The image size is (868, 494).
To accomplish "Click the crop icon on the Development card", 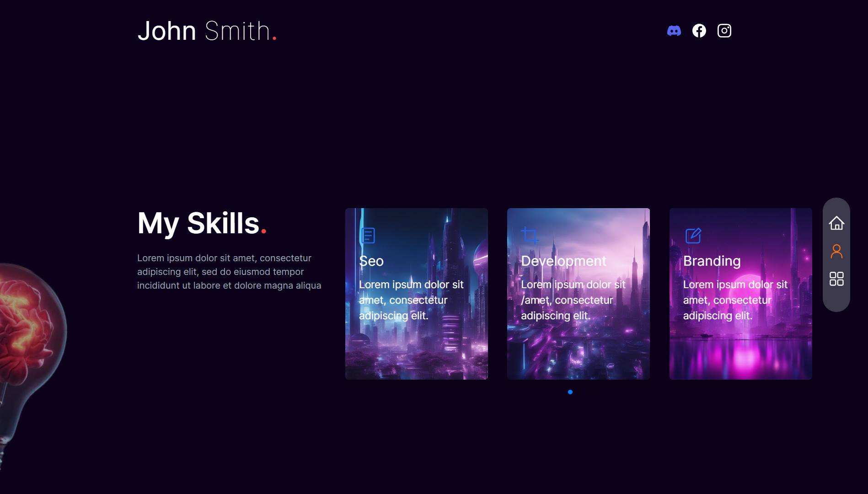I will (x=530, y=236).
